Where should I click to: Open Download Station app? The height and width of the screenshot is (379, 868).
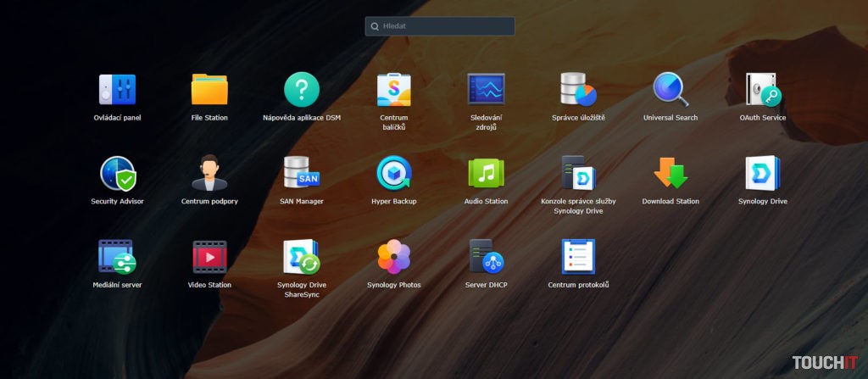pos(670,173)
